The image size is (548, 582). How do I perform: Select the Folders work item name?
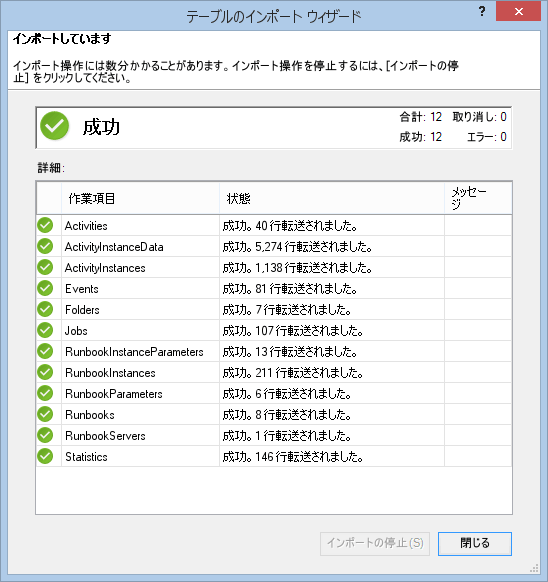coord(82,310)
